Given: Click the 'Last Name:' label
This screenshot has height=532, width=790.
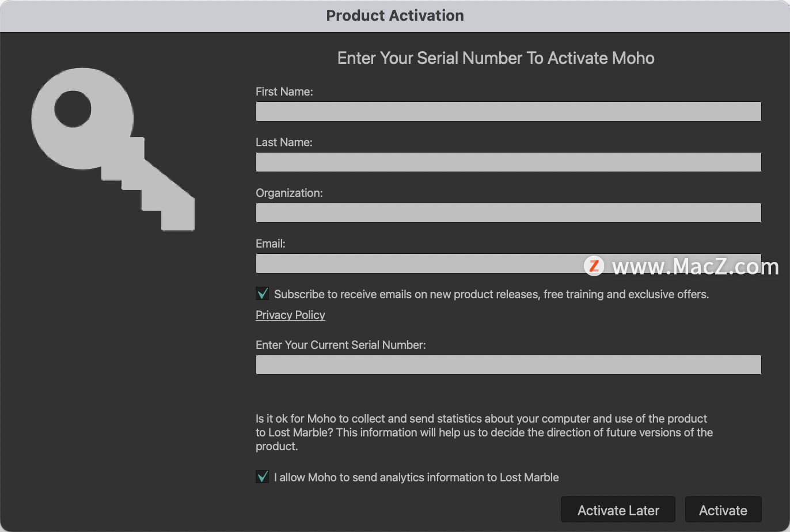Looking at the screenshot, I should coord(284,142).
